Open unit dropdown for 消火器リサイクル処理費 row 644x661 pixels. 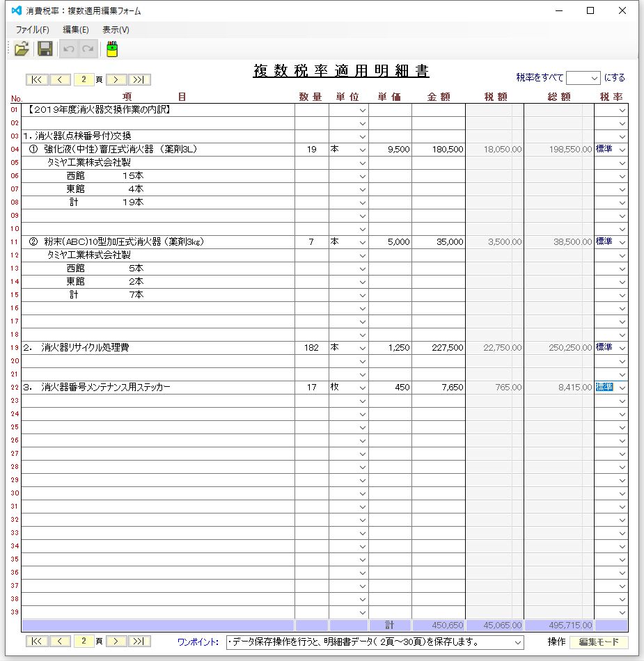tap(362, 348)
